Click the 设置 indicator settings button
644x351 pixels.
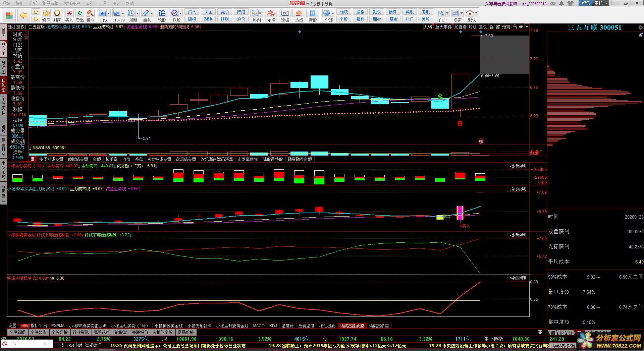point(12,326)
